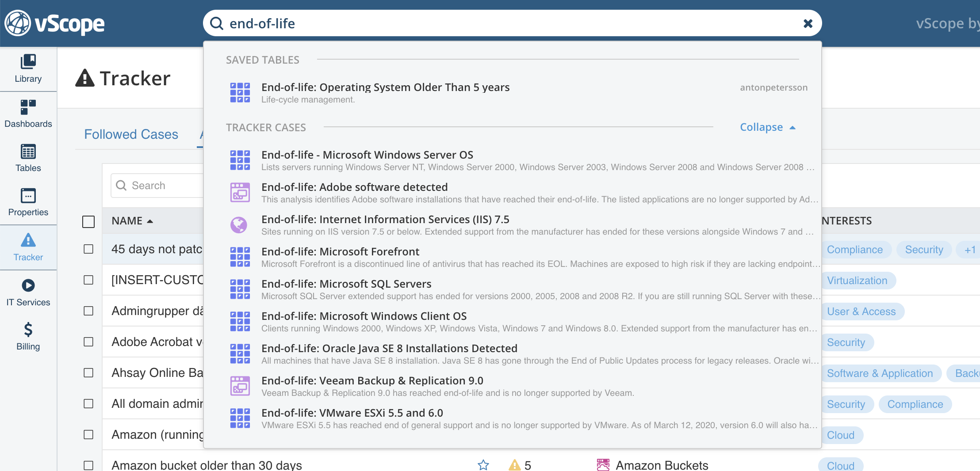Toggle select-all checkbox in NAME header

(88, 221)
